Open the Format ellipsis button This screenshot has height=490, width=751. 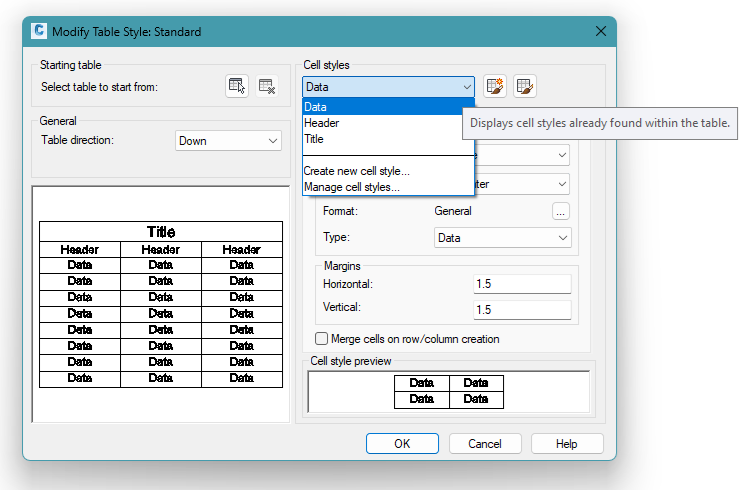pos(561,211)
